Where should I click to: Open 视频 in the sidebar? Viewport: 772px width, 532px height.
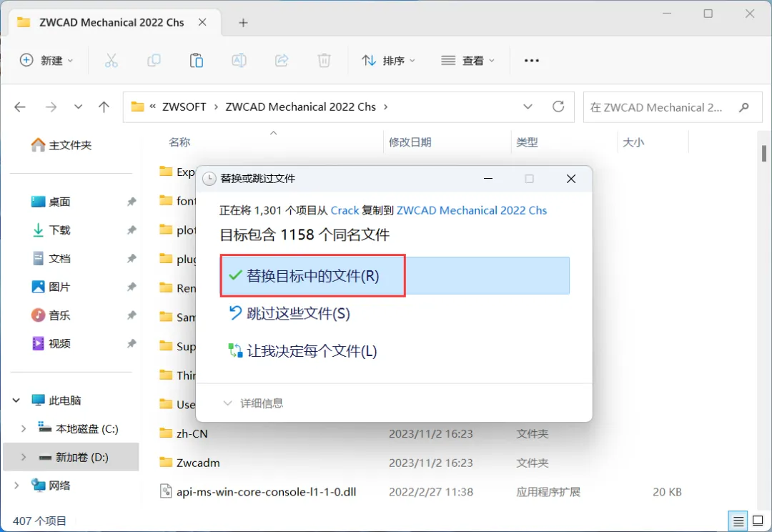coord(51,343)
